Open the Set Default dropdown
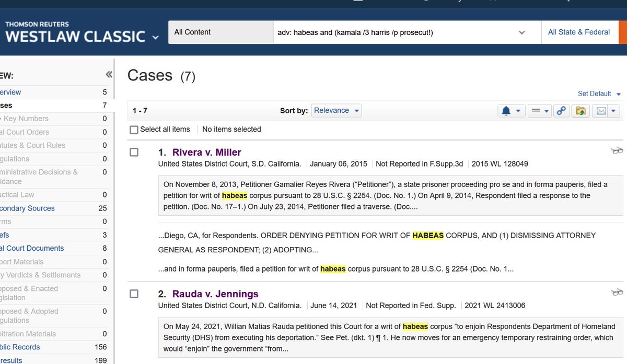 tap(599, 93)
